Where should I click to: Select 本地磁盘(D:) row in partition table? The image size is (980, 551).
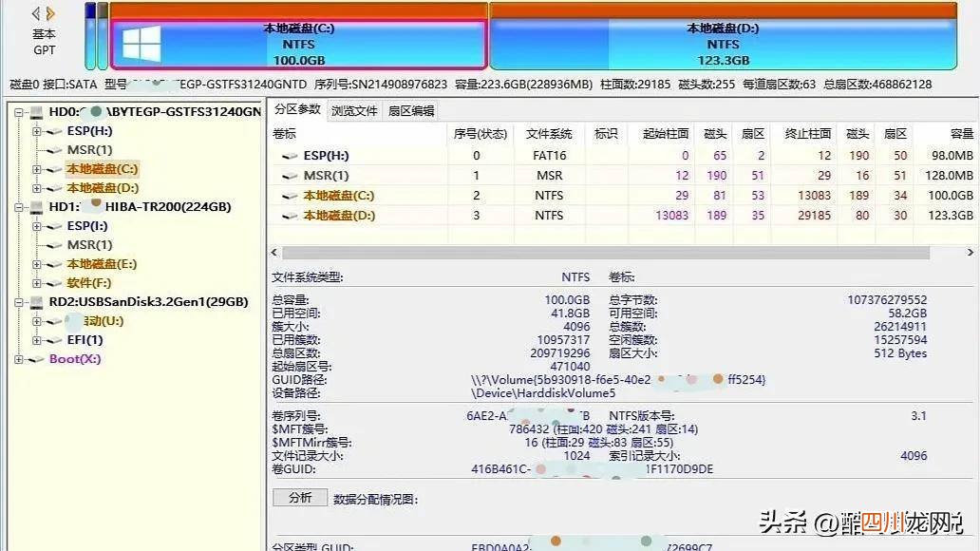(623, 215)
